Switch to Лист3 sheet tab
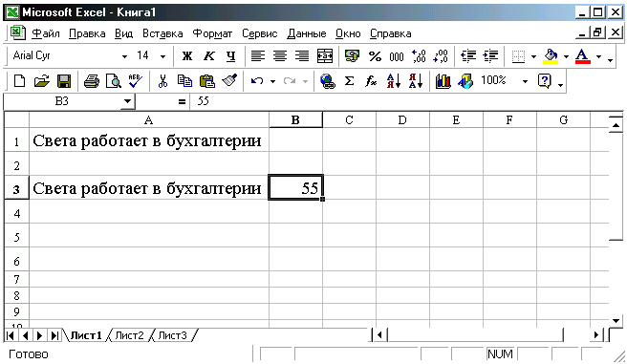 coord(172,335)
